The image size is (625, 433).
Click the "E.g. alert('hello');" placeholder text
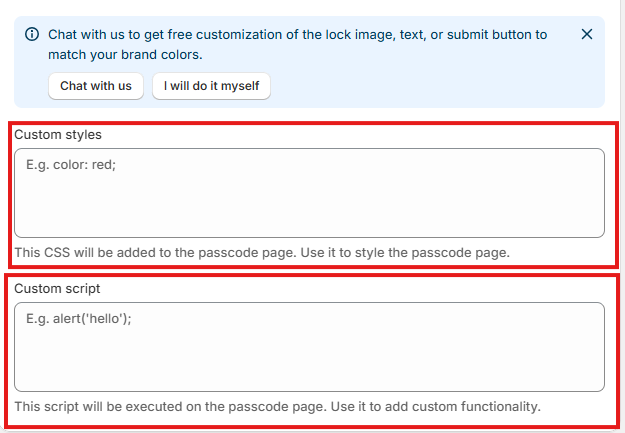tap(79, 319)
